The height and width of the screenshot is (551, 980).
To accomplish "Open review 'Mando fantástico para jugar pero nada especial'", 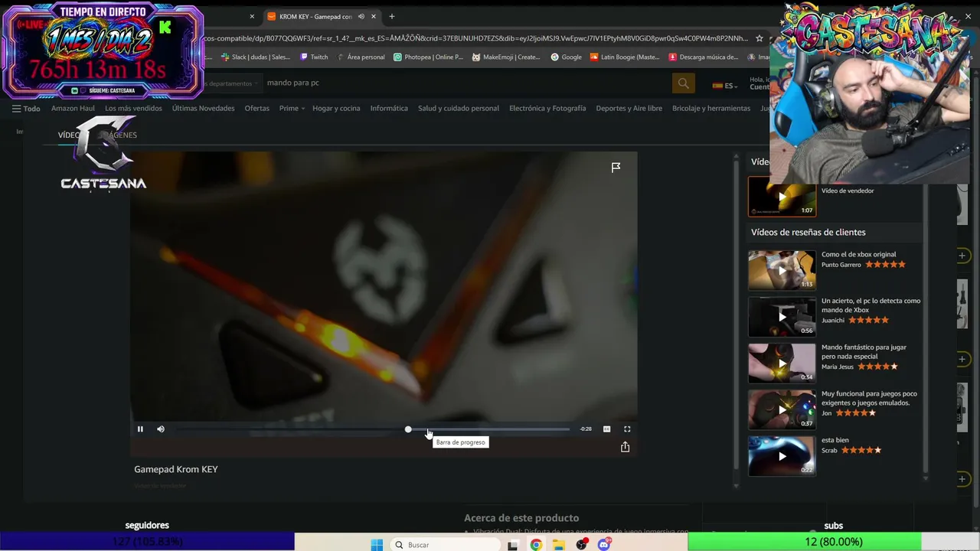I will coord(864,352).
